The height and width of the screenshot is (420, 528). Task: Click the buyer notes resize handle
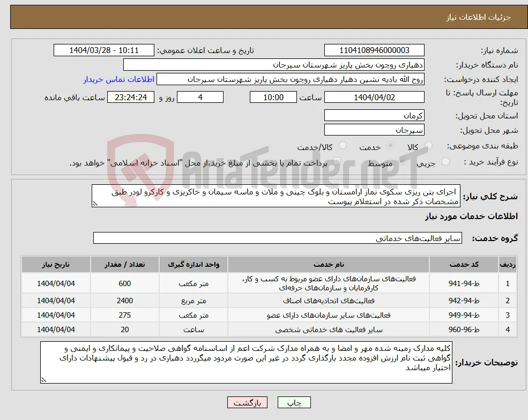point(43,380)
